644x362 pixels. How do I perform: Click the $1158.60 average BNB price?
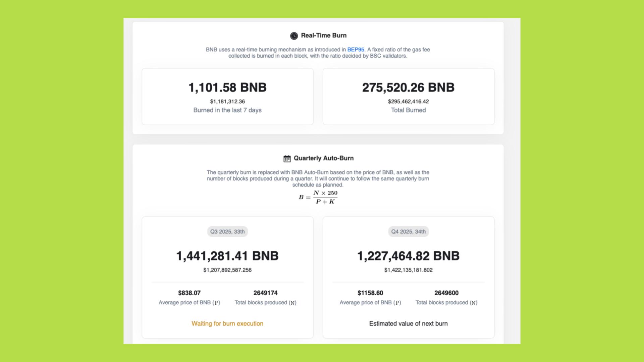370,293
